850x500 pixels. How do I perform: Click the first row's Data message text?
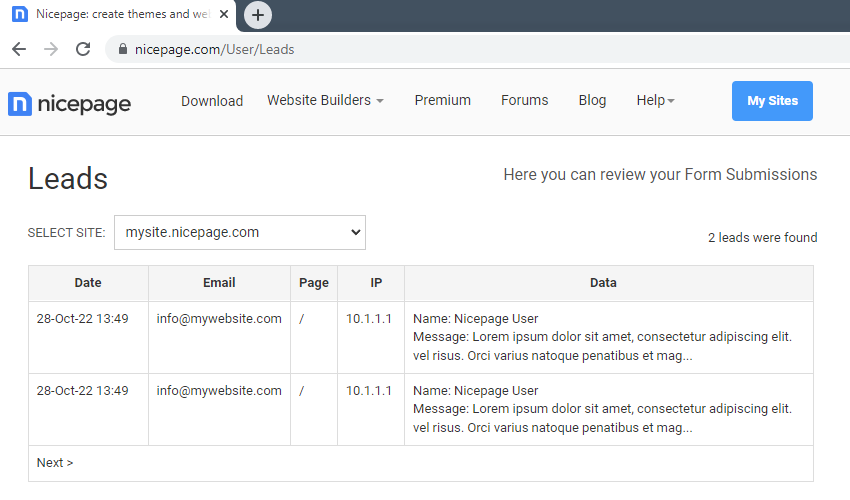coord(602,346)
